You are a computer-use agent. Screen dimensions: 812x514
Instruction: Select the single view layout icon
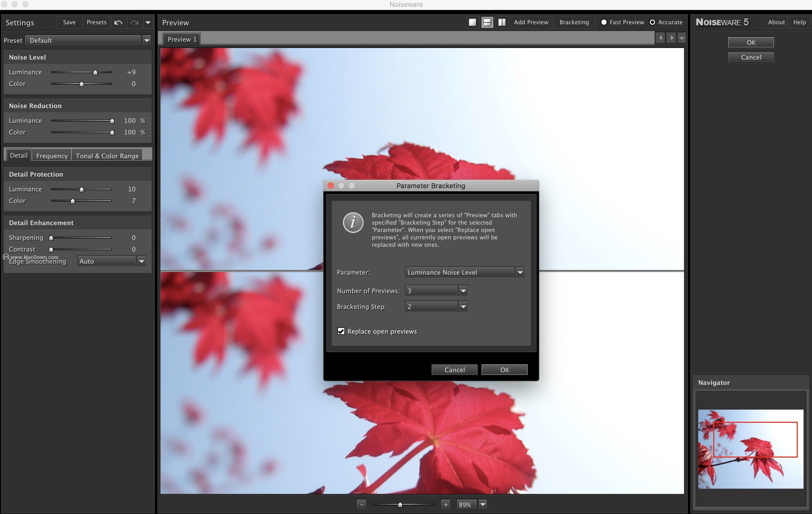pyautogui.click(x=472, y=22)
